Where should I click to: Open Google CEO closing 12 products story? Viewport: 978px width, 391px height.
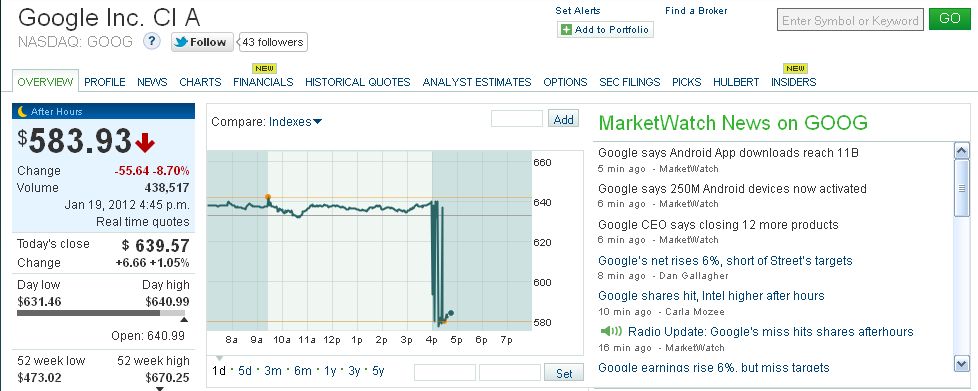click(718, 224)
